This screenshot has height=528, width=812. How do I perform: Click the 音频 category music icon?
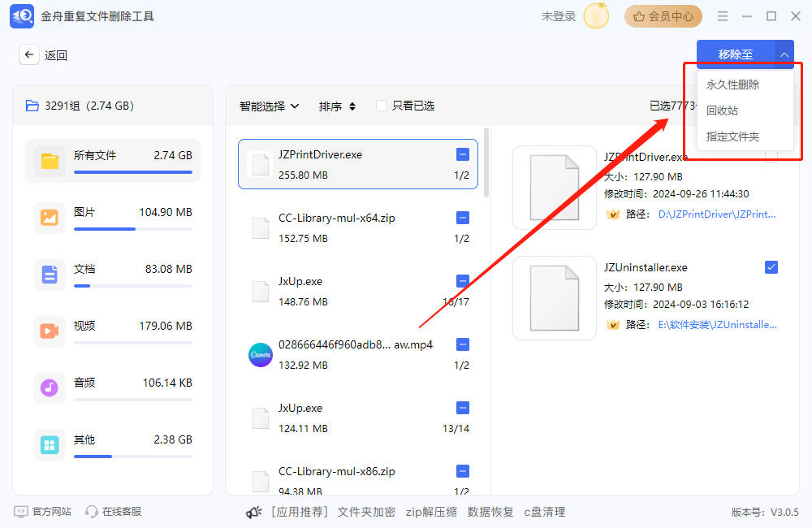click(x=50, y=387)
